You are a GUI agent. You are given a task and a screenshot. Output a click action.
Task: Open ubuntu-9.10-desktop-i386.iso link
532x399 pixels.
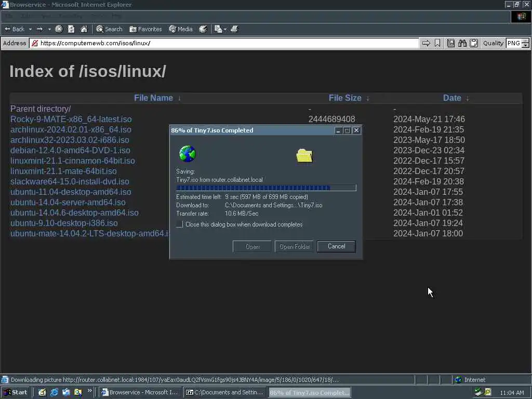[x=64, y=223]
